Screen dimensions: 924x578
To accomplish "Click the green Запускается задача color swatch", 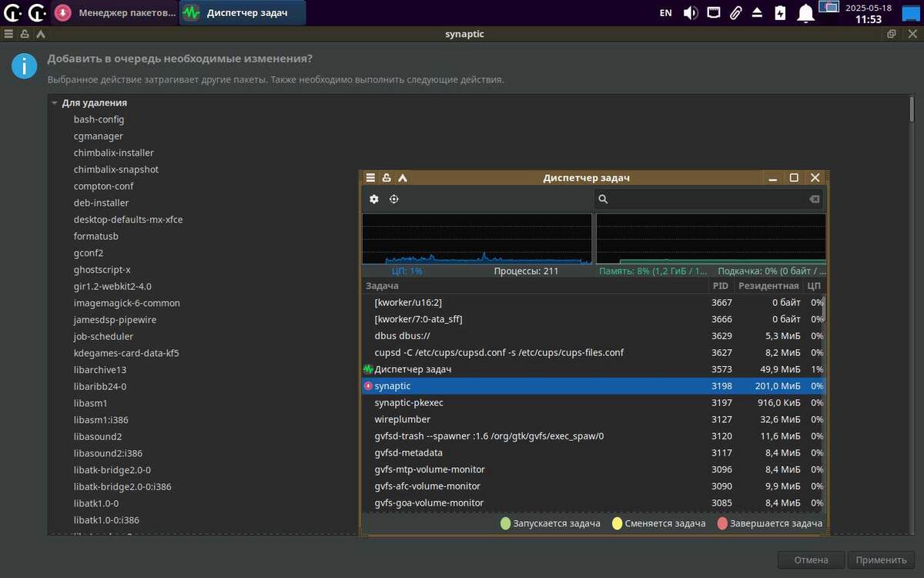I will [505, 523].
